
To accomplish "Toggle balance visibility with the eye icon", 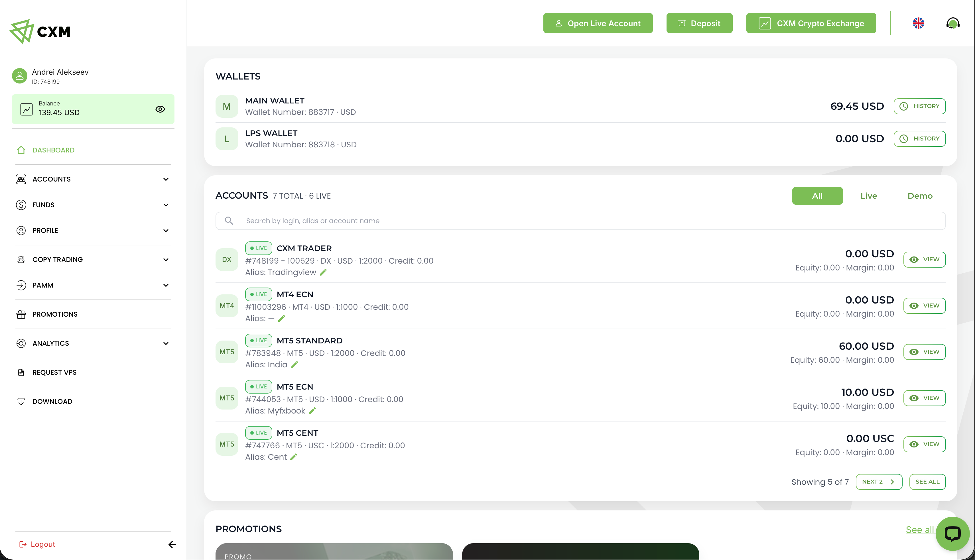I will pos(160,109).
